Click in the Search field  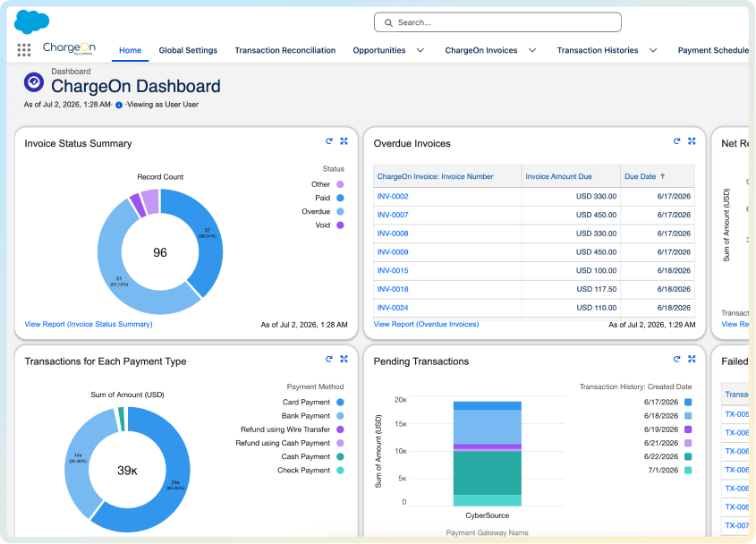coord(497,22)
